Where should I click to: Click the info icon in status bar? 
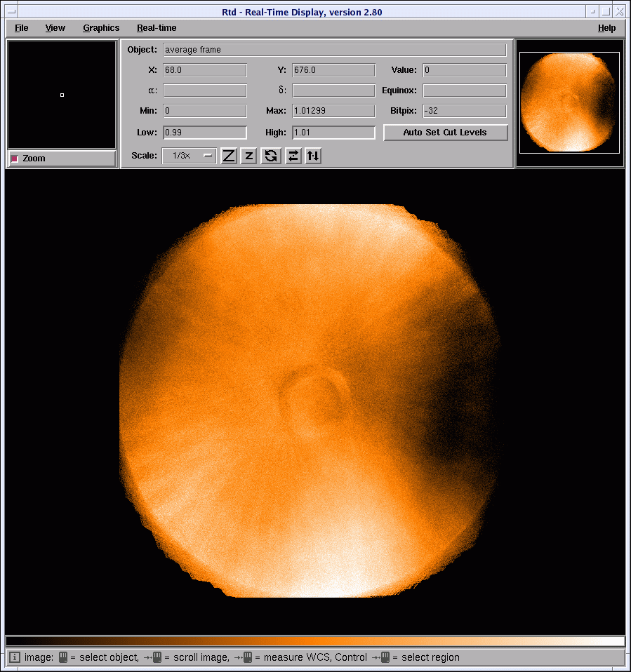(15, 657)
